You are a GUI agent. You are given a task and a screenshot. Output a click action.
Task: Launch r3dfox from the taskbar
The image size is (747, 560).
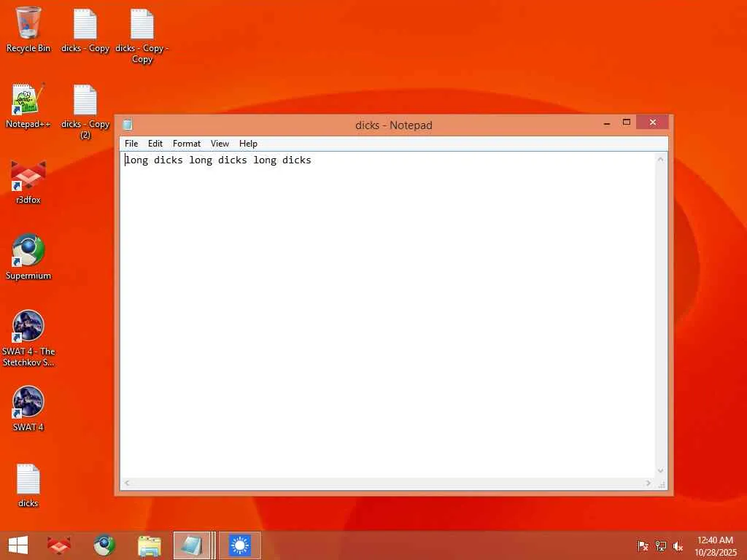[x=59, y=545]
